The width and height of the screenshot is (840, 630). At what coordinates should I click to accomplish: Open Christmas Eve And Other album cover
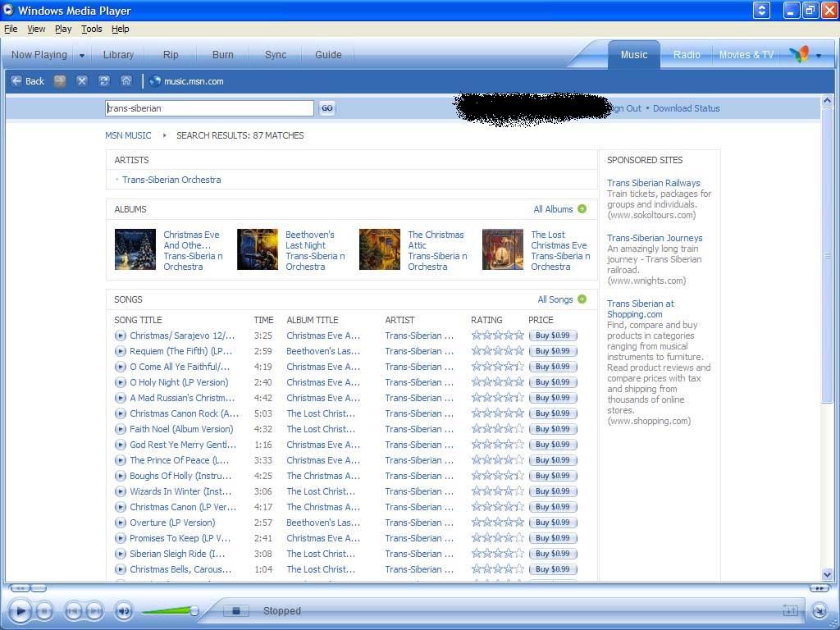click(x=135, y=249)
